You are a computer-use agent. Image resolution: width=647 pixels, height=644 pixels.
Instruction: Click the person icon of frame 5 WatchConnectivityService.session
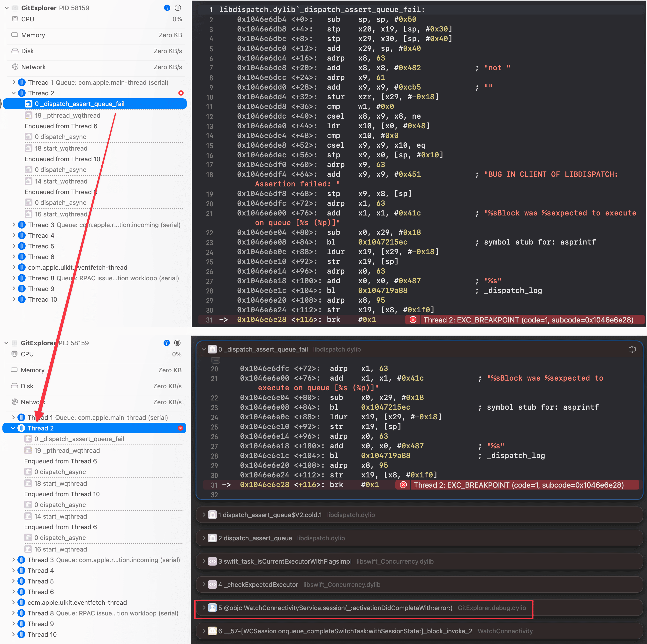click(213, 608)
